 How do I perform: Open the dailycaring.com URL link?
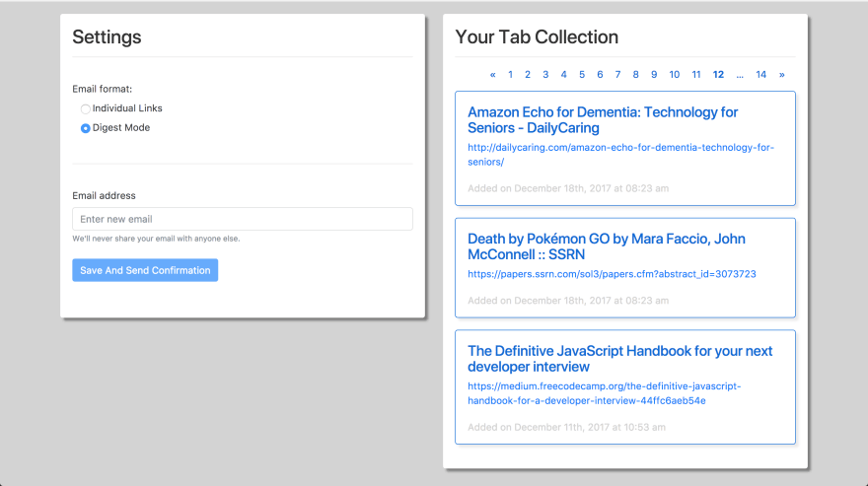coord(620,155)
